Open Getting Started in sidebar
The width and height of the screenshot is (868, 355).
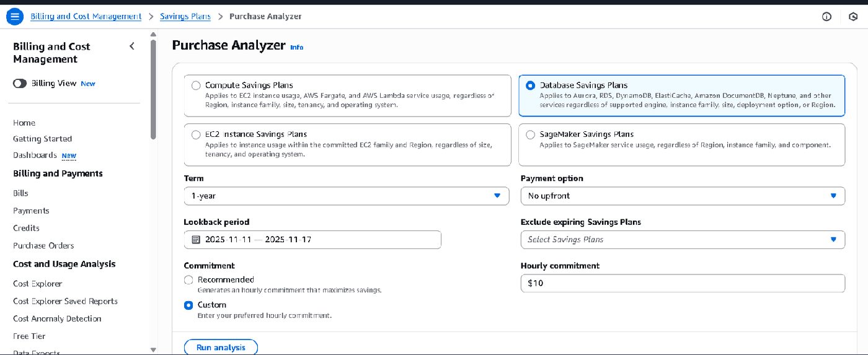42,139
